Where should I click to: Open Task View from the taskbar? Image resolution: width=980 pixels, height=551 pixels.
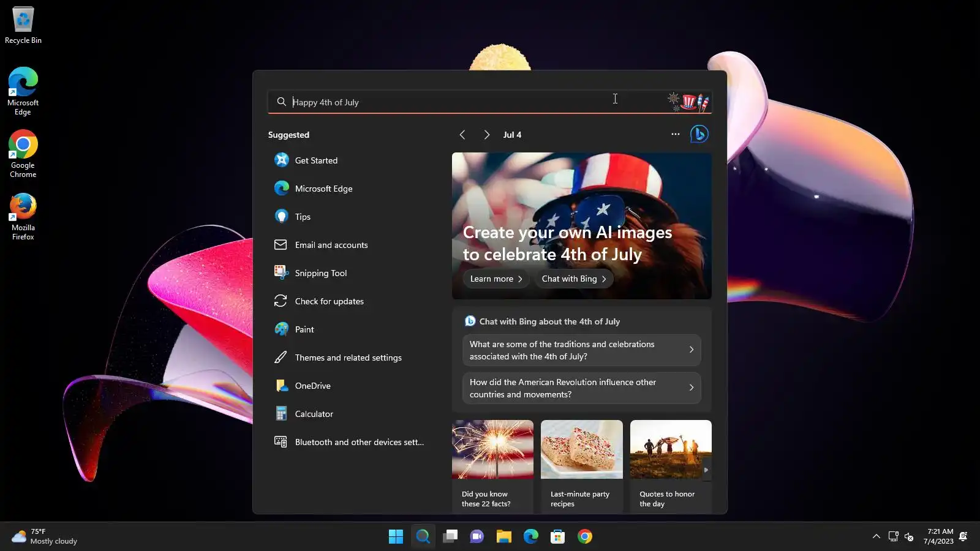coord(450,537)
